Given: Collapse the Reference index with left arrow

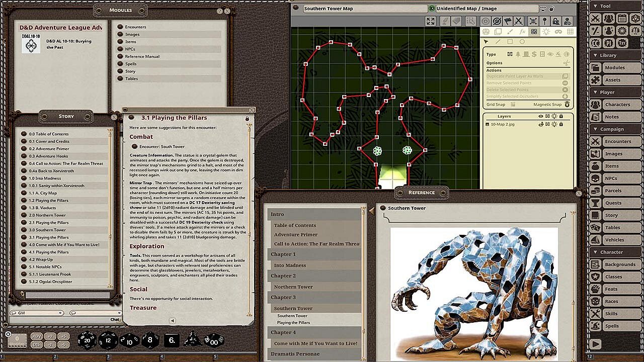Looking at the screenshot, I should [x=371, y=211].
